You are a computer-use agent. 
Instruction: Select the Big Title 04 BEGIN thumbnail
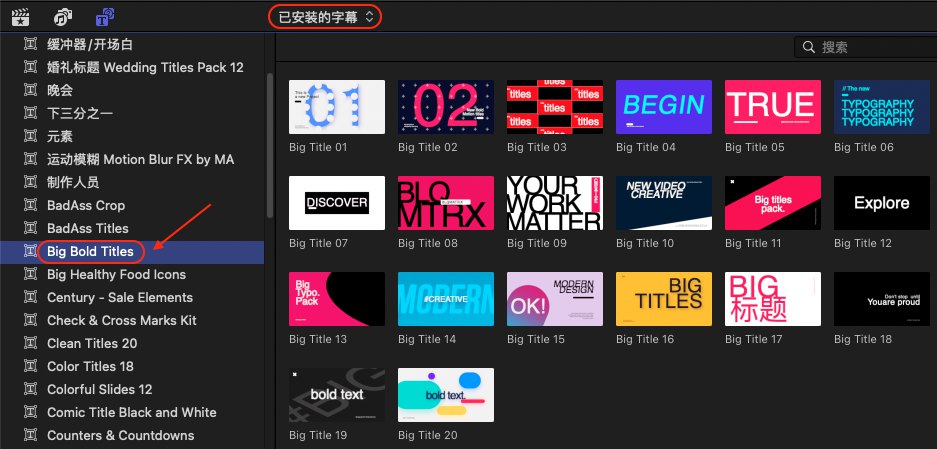pos(664,107)
